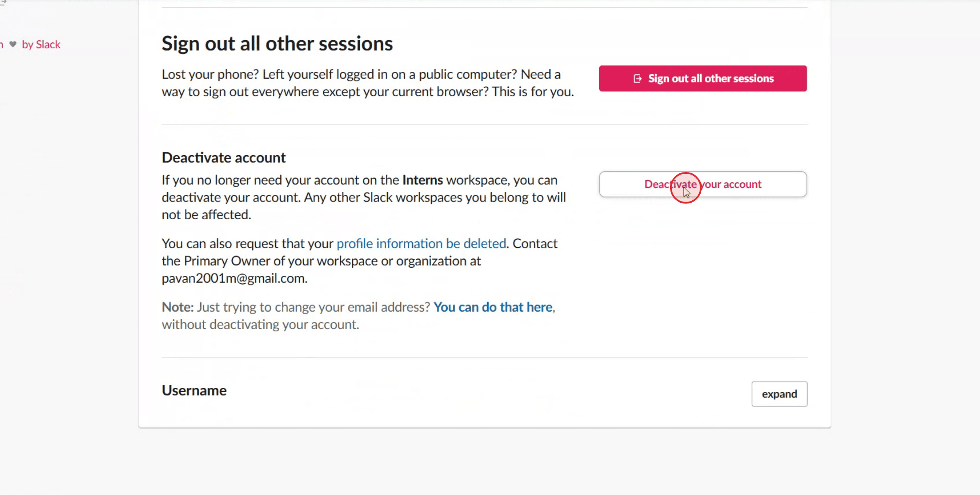Click the 'Username' section heading

coord(194,390)
